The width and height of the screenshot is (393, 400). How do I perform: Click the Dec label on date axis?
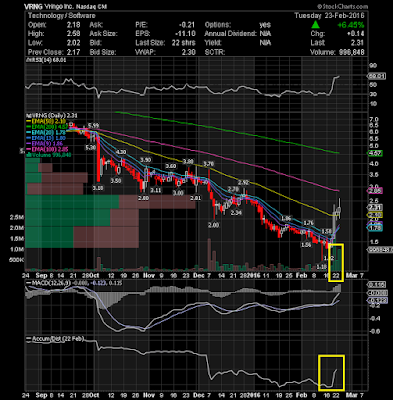tap(198, 276)
